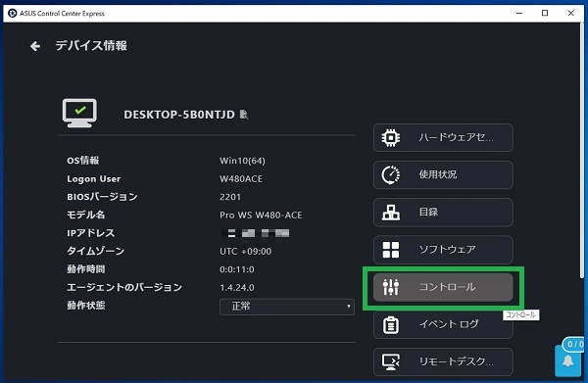The image size is (588, 383).
Task: Open the コントロール control button
Action: [443, 287]
